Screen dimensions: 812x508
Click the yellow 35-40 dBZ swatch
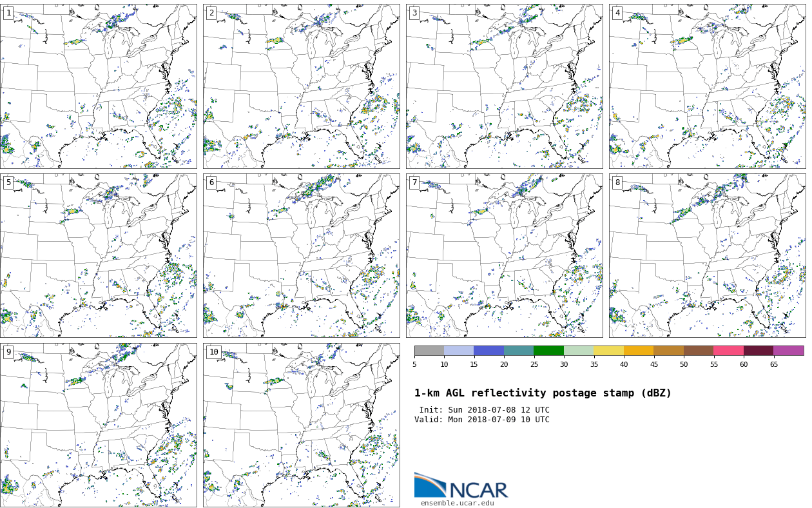pos(608,351)
